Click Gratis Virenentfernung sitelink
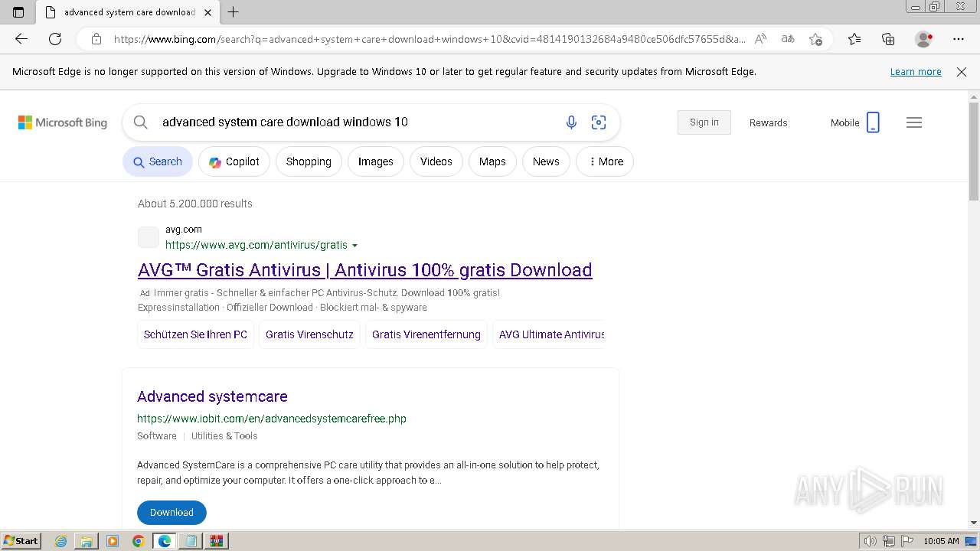 pos(426,334)
